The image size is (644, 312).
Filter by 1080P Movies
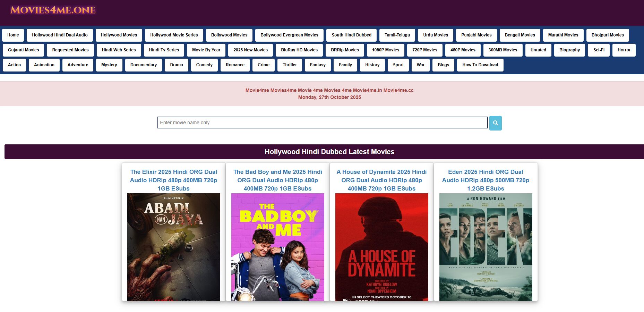pyautogui.click(x=386, y=50)
